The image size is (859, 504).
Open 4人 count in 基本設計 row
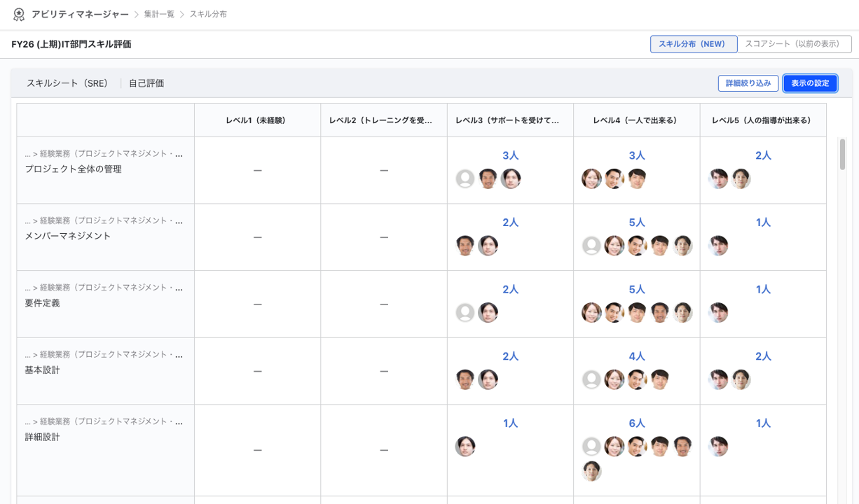tap(636, 356)
